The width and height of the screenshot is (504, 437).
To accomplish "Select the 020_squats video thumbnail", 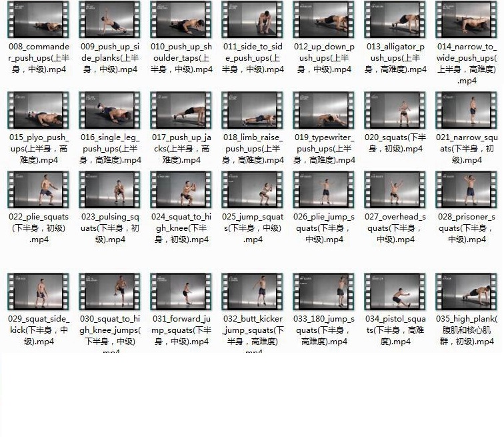I will pyautogui.click(x=395, y=110).
